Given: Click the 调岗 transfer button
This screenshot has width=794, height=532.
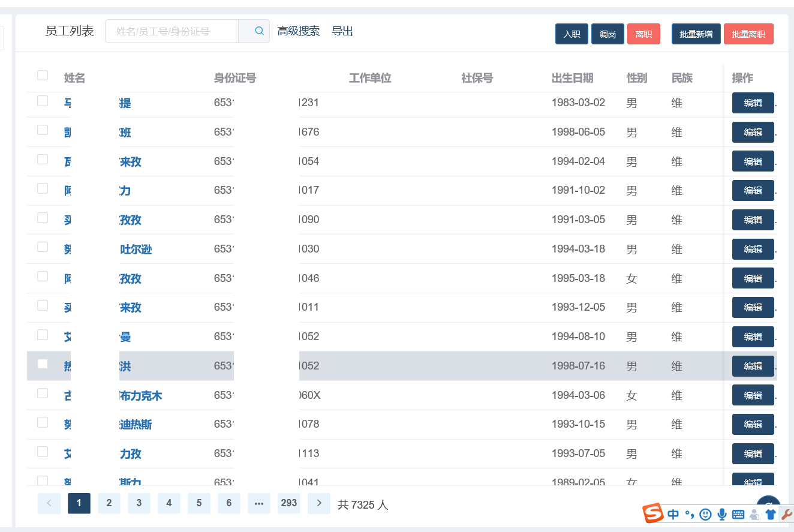Looking at the screenshot, I should click(x=607, y=34).
